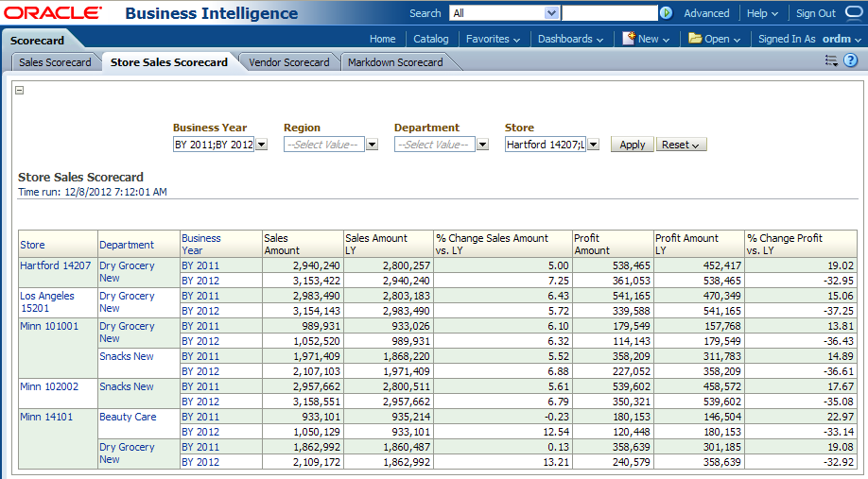Click the New document star icon
The height and width of the screenshot is (479, 868).
pyautogui.click(x=629, y=39)
